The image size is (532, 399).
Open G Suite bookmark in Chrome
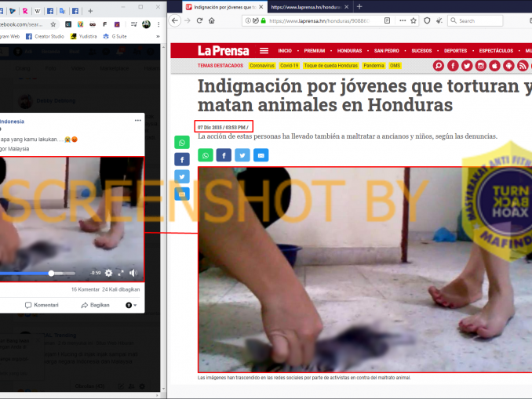click(x=115, y=36)
